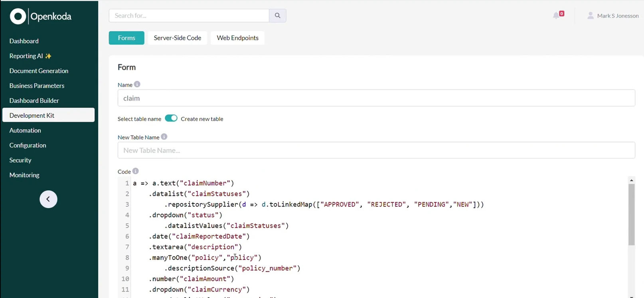Open Dashboard in the sidebar

pyautogui.click(x=24, y=41)
